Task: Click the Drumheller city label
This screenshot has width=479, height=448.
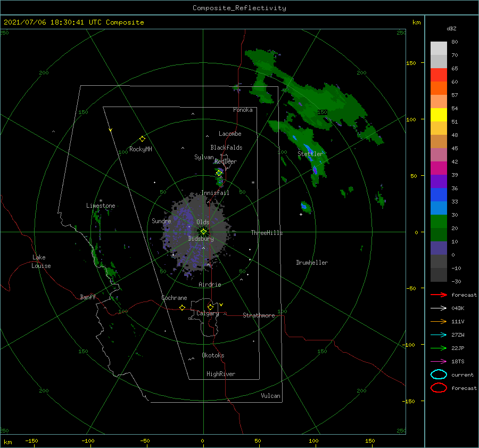Action: pyautogui.click(x=312, y=263)
